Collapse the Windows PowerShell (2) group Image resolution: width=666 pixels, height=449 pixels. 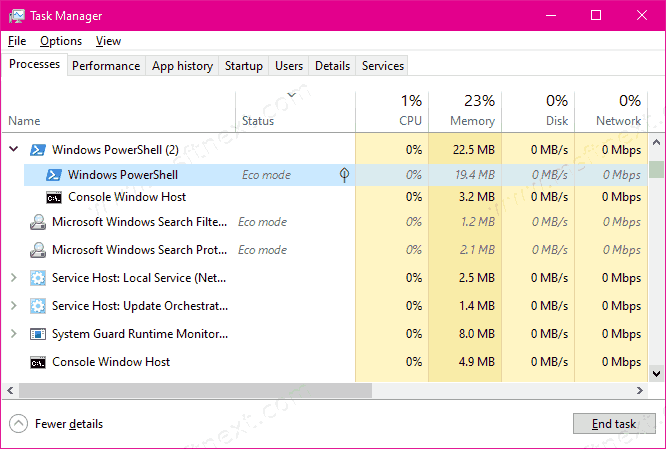(x=14, y=149)
